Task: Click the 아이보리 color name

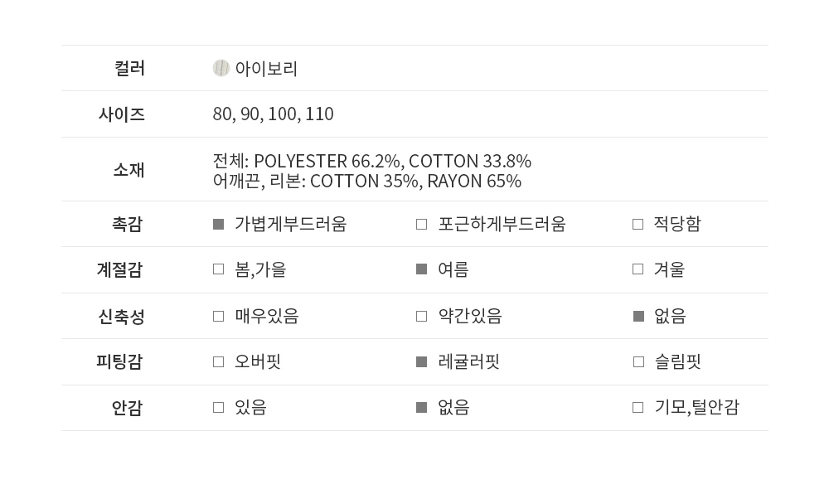Action: point(266,69)
